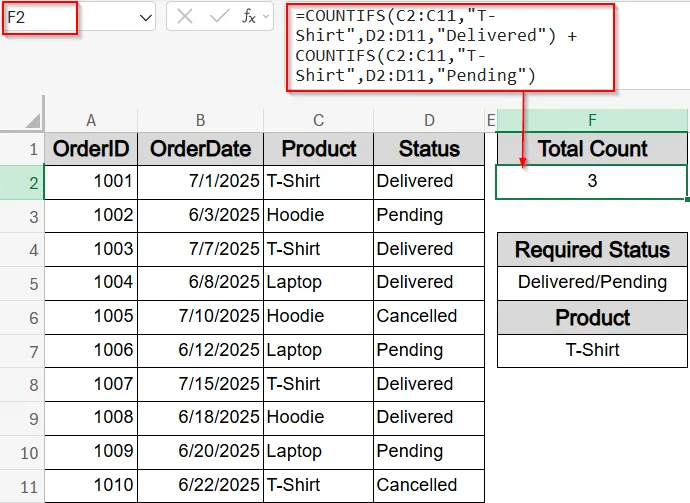Select column C header
This screenshot has width=690, height=503.
pyautogui.click(x=318, y=120)
